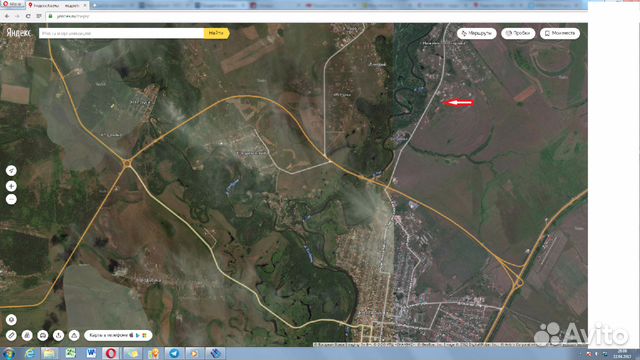Screen dimensions: 640x360
Task: Select the ruler distance measurement tool
Action: 11,336
